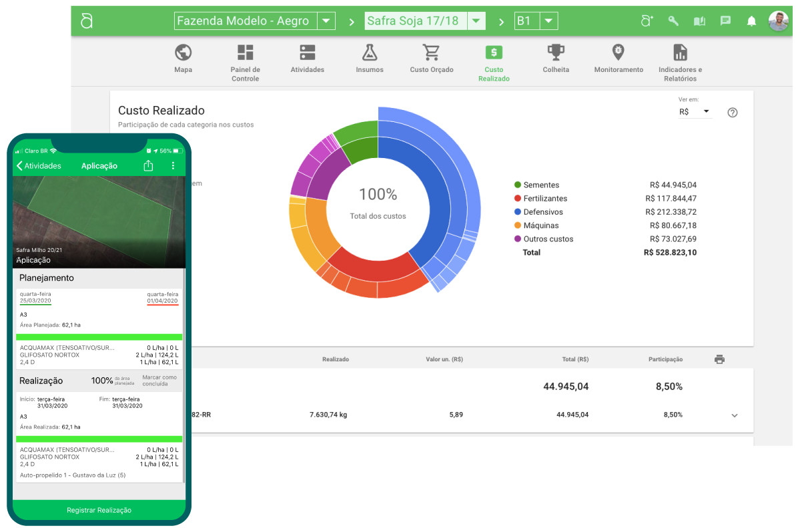The height and width of the screenshot is (532, 802).
Task: Open Indicadores e Relatórios tab
Action: tap(680, 63)
